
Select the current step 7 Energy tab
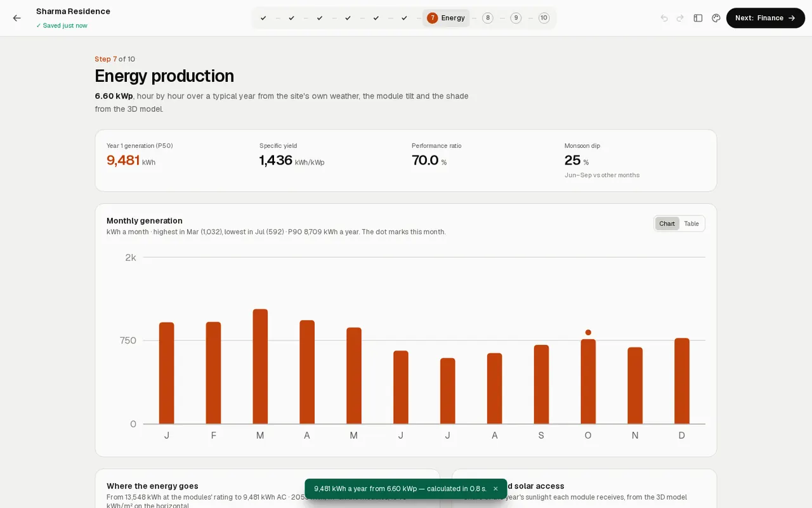pos(446,18)
